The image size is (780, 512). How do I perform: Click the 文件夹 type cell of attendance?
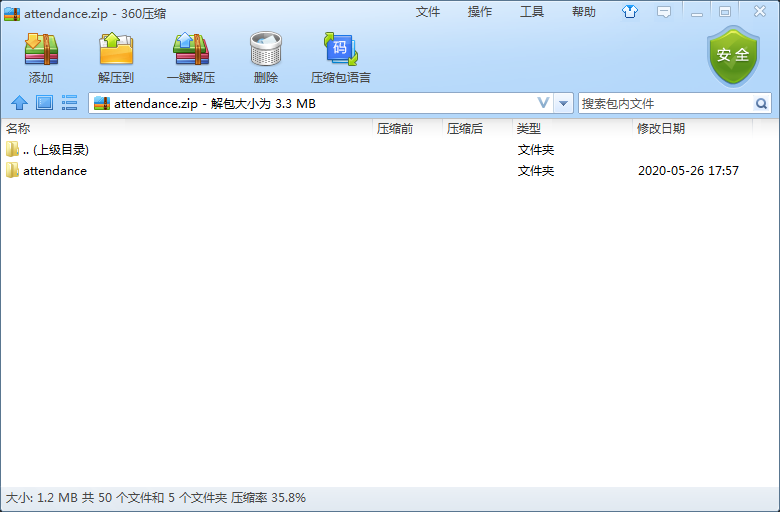pos(536,171)
